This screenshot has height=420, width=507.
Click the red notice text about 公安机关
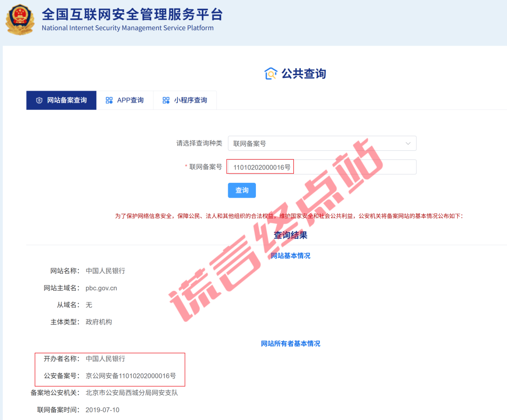289,216
